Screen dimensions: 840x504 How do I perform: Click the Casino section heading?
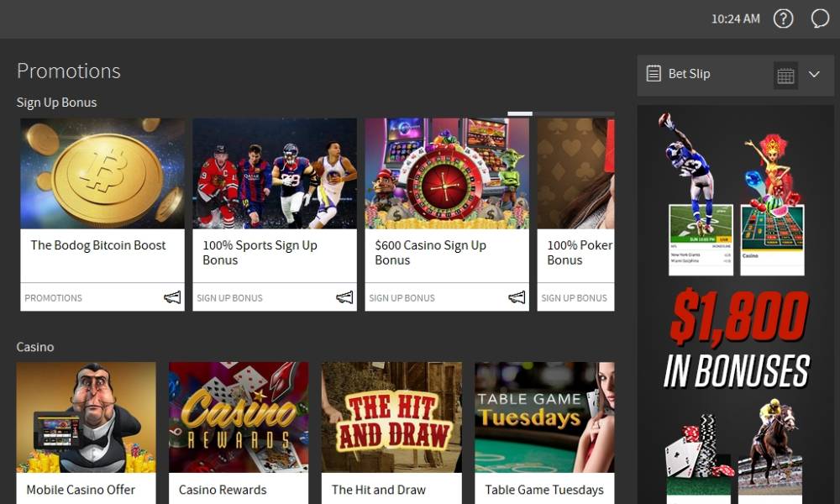[34, 347]
